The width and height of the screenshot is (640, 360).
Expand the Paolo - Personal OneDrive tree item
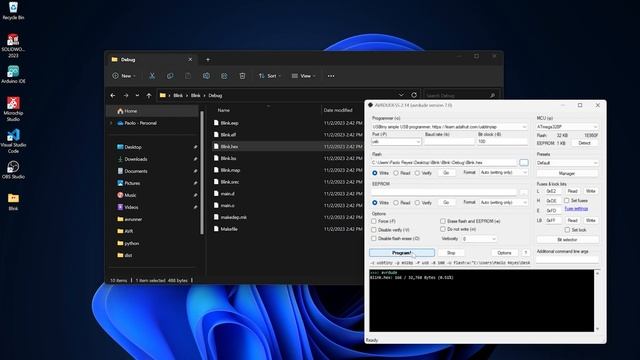[111, 123]
